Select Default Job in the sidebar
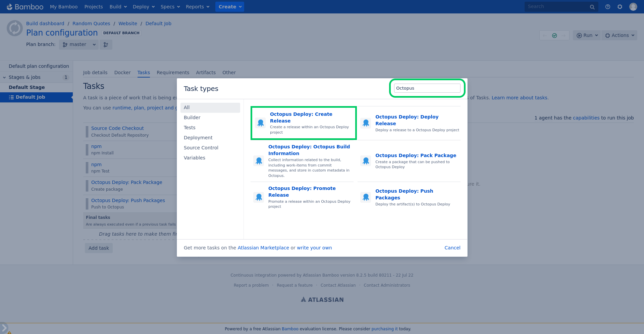644x334 pixels. (36, 97)
